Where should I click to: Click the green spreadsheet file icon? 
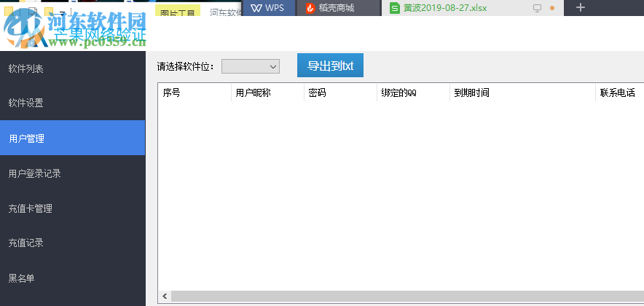coord(395,8)
